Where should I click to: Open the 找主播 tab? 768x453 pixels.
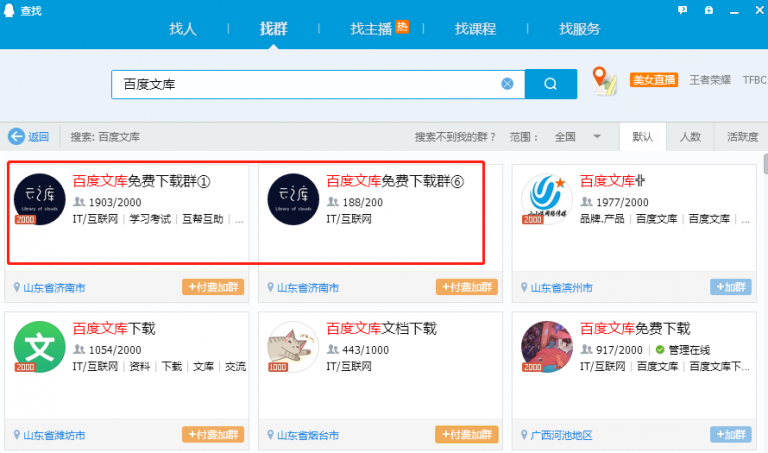point(378,29)
